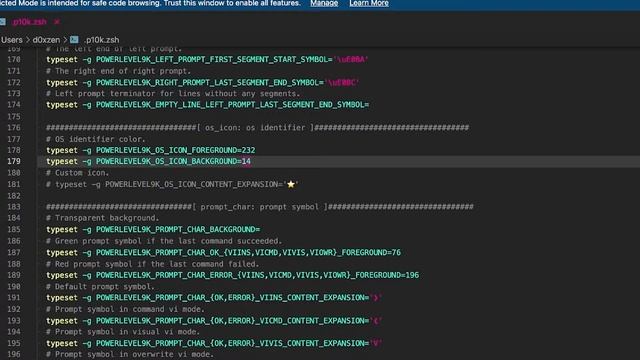640x360 pixels.
Task: Click the '# Red prompt symbol' comment line
Action: [x=153, y=264]
